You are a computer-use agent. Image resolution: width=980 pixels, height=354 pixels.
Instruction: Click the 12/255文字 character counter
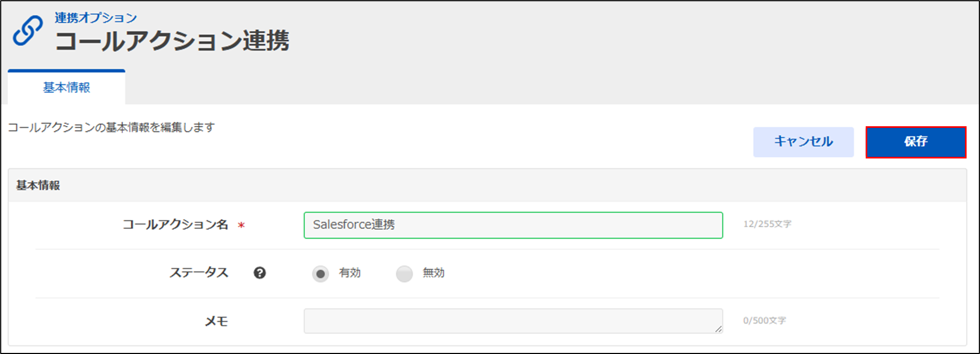click(767, 224)
